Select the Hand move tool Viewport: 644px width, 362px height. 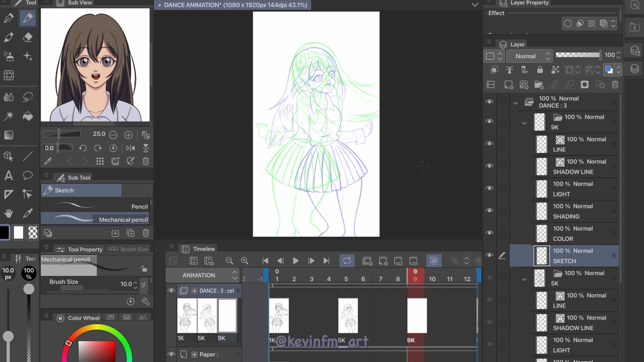[x=9, y=213]
